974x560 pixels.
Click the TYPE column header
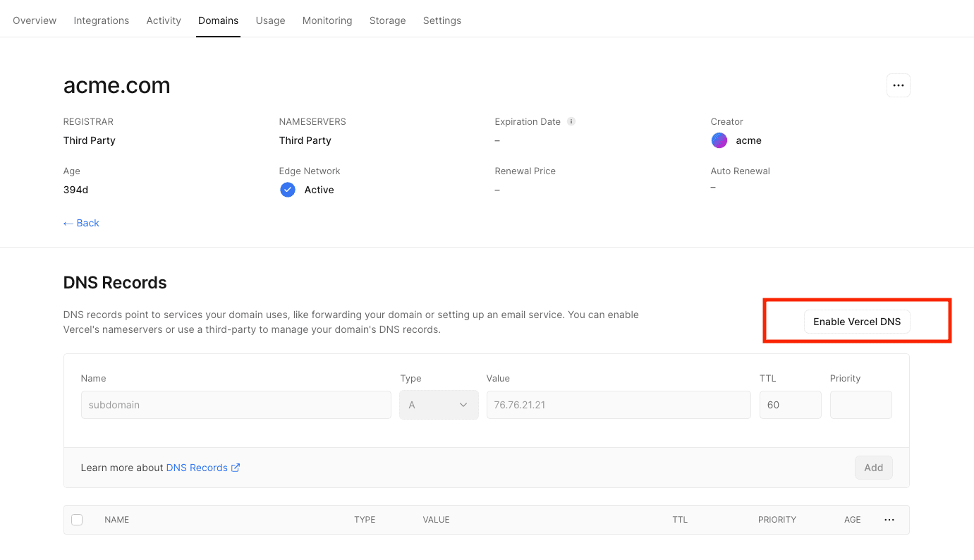365,520
